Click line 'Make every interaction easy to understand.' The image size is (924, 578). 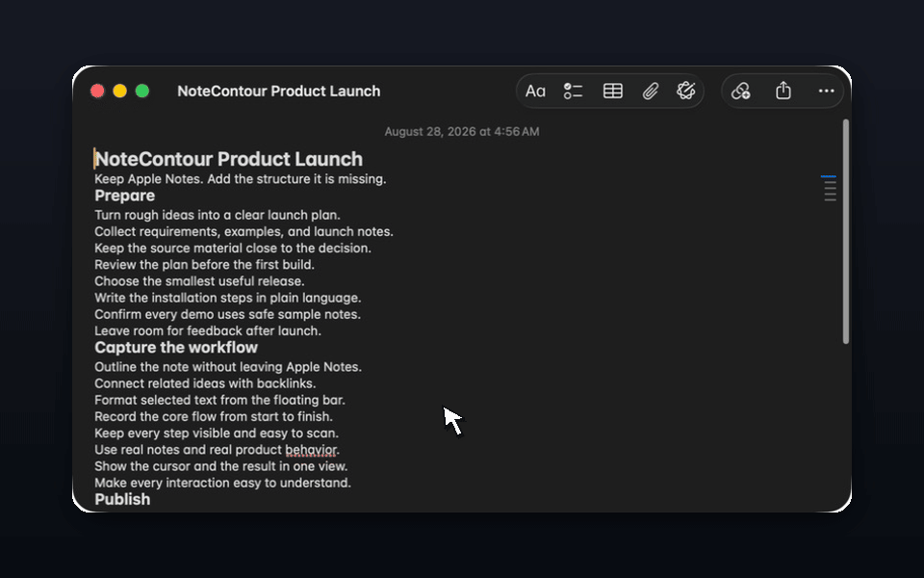click(222, 483)
